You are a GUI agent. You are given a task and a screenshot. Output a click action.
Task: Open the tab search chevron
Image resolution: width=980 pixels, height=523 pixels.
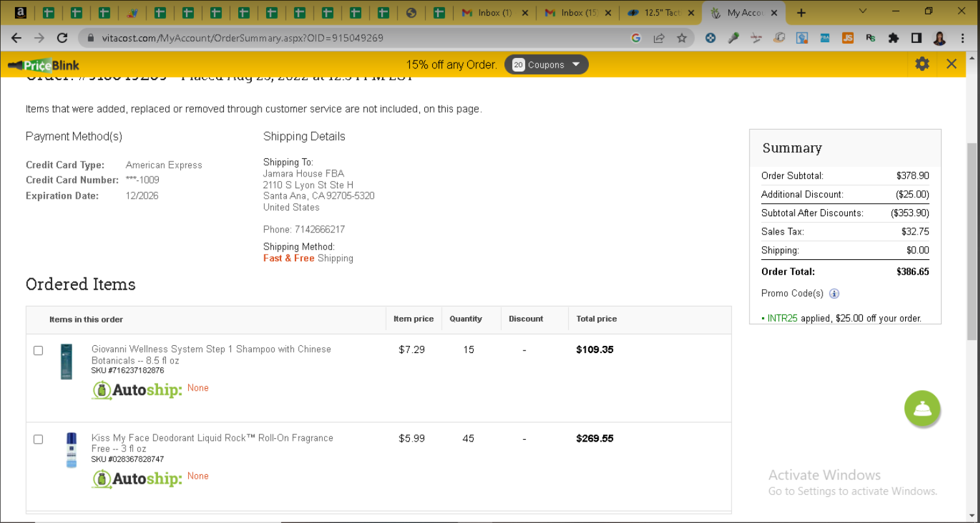coord(863,12)
